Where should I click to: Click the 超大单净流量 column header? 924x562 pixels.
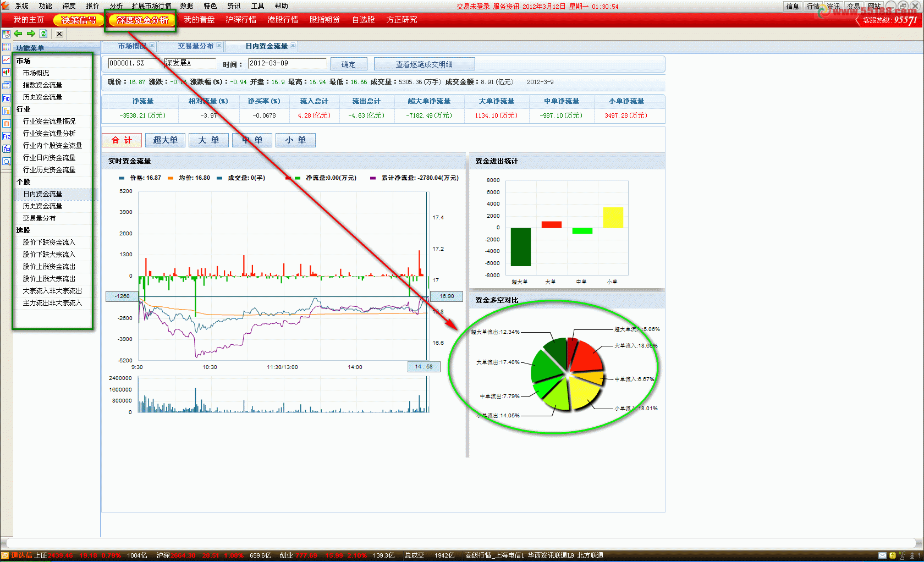[x=429, y=101]
